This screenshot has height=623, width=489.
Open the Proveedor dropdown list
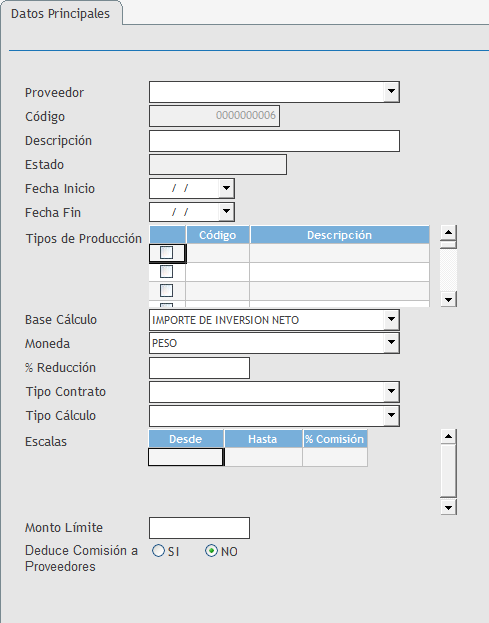[x=391, y=91]
